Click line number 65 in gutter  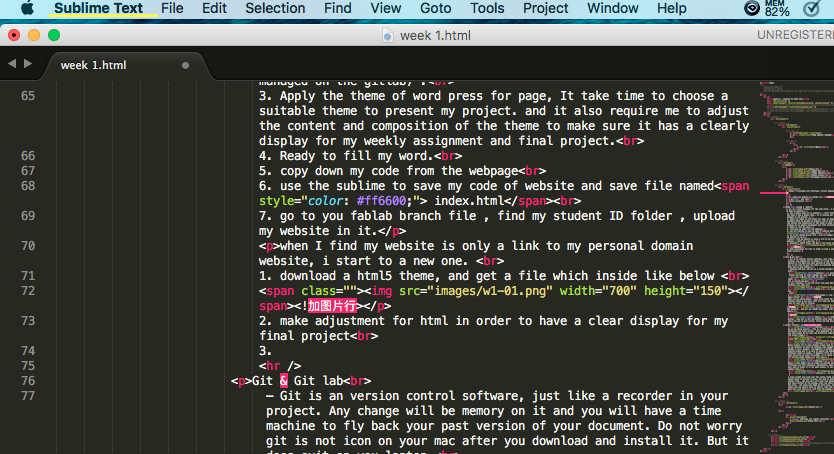click(28, 96)
